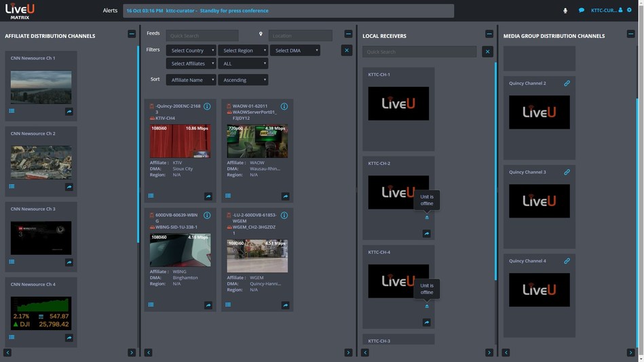This screenshot has width=644, height=362.
Task: Show info for LU-2-600DVB WGEM feed
Action: pos(284,216)
